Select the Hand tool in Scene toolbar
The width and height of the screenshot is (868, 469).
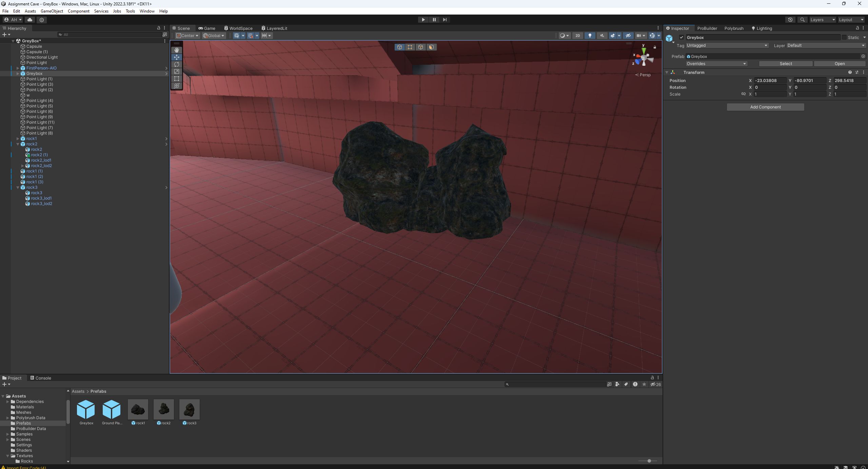[x=176, y=49]
